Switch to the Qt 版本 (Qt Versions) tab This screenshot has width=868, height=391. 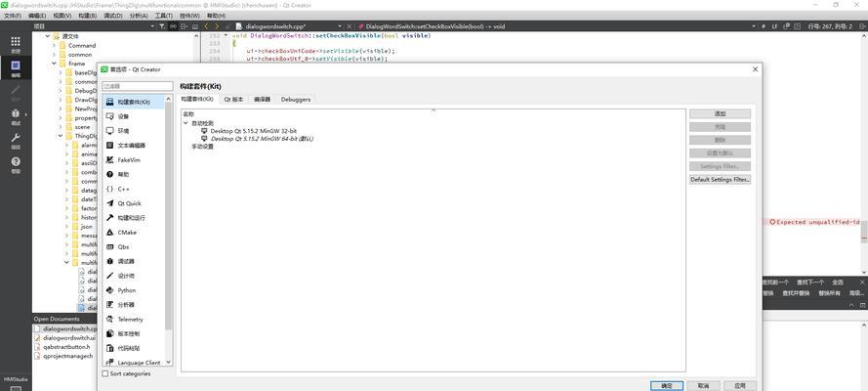(x=233, y=99)
